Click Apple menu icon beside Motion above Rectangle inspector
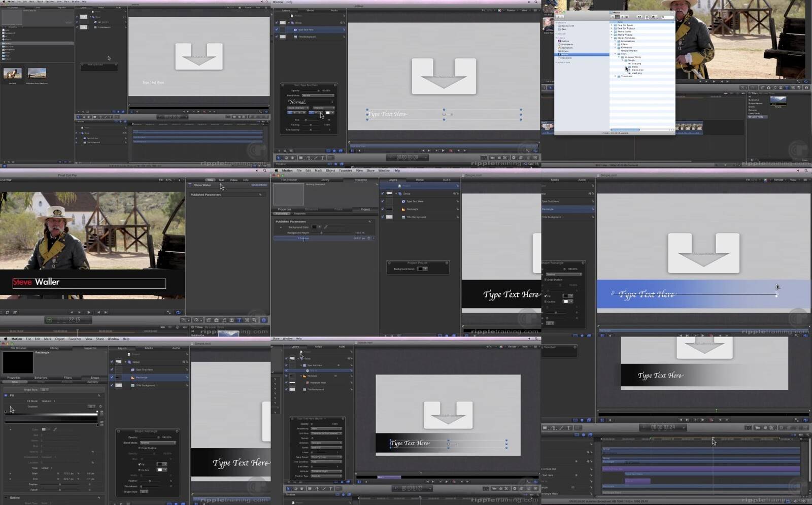This screenshot has width=812, height=505. pos(6,339)
